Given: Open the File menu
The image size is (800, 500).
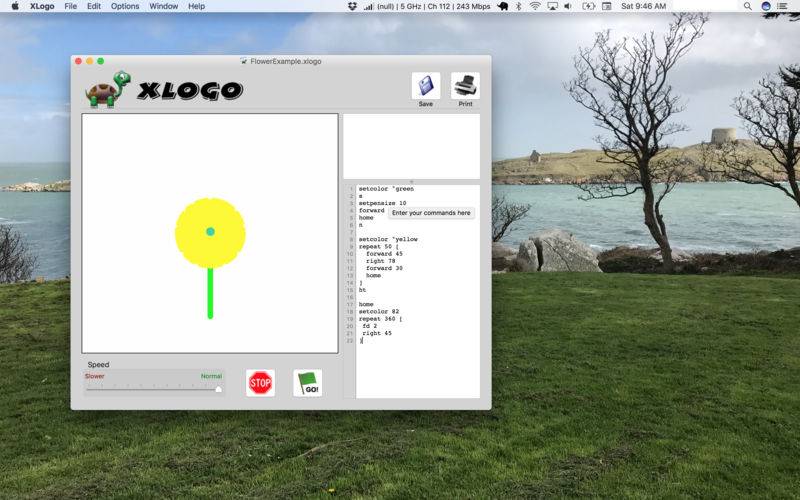Looking at the screenshot, I should [70, 6].
